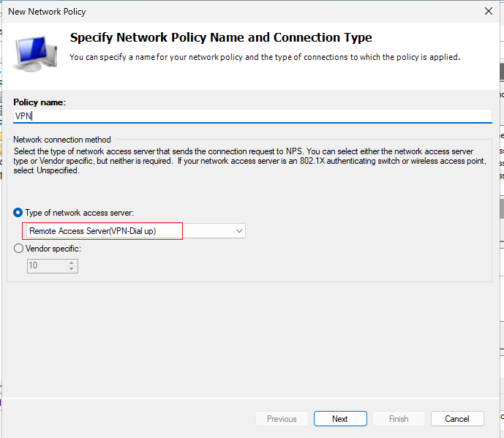Decrease the vendor specific value with down arrow
Screen dimensions: 504x438
point(72,269)
